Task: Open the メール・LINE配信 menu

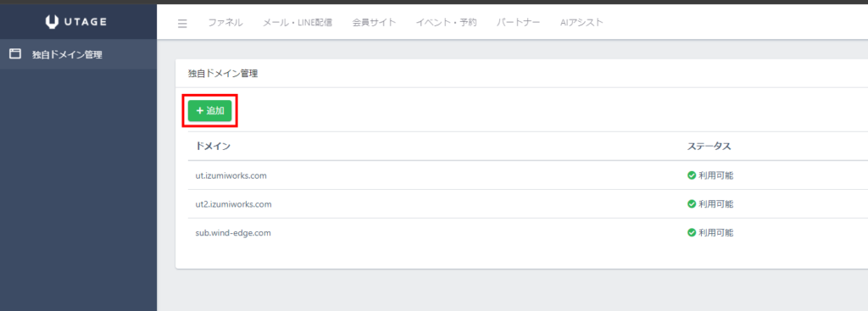Action: 298,23
